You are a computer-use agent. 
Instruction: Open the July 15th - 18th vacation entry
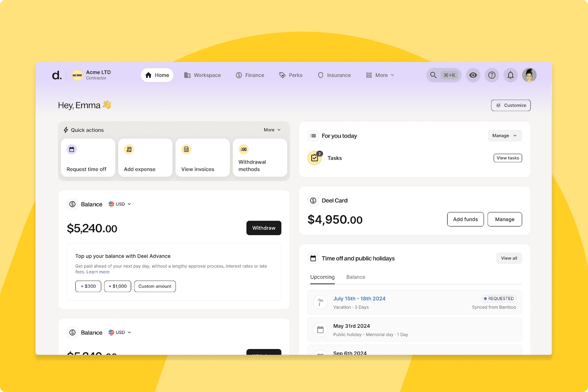tap(359, 299)
